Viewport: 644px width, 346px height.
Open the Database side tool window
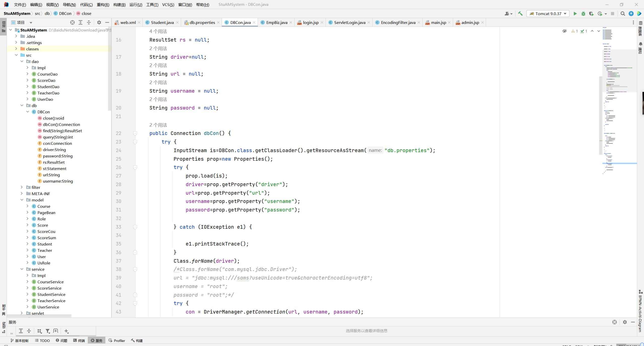point(640,28)
